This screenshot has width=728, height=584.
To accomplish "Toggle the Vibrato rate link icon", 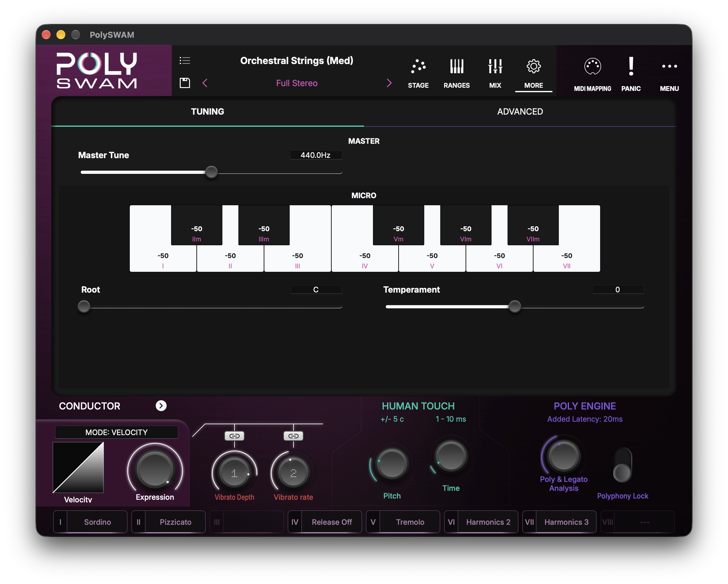I will (293, 436).
